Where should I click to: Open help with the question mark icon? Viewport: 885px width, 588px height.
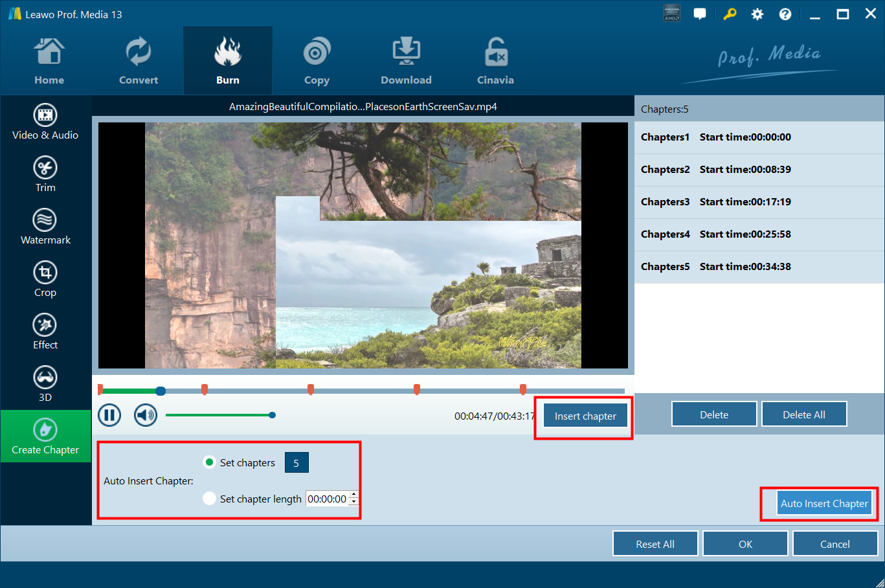click(x=785, y=14)
